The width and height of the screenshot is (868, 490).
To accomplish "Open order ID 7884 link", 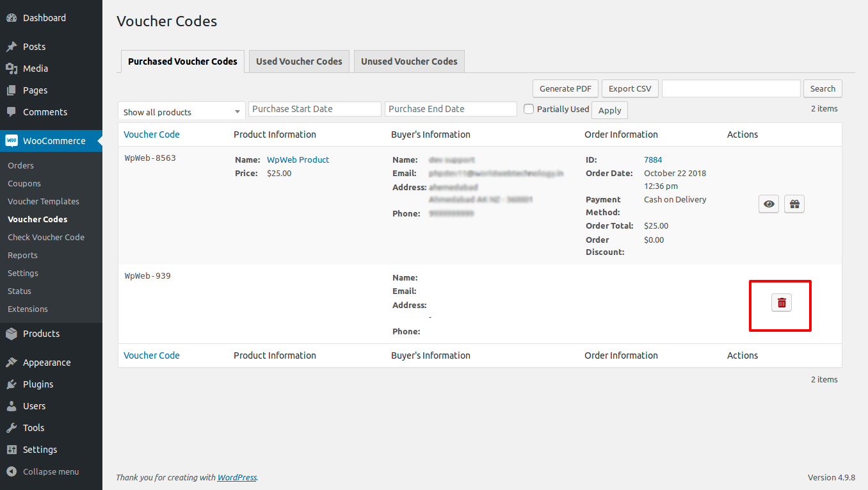I will click(653, 159).
